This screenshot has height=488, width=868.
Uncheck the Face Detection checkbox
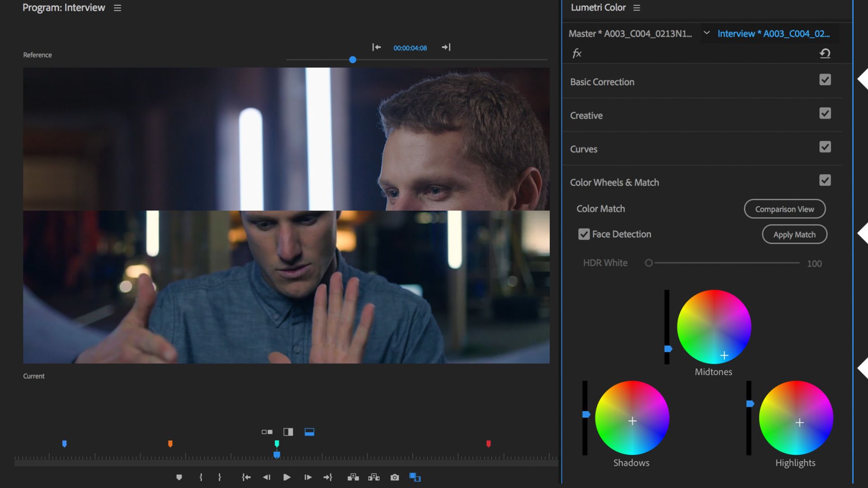pos(584,234)
